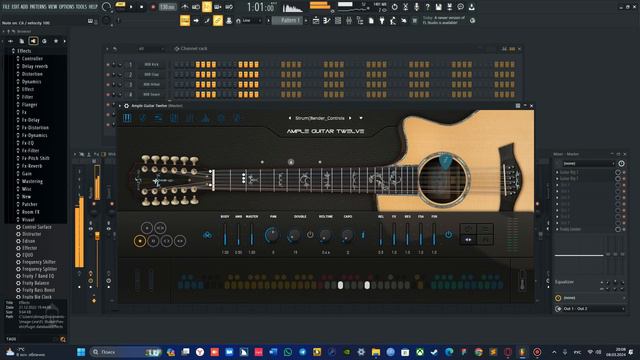Image resolution: width=640 pixels, height=360 pixels.
Task: Open the Strum|Bender_Controls preset dropdown arrow
Action: [x=361, y=118]
